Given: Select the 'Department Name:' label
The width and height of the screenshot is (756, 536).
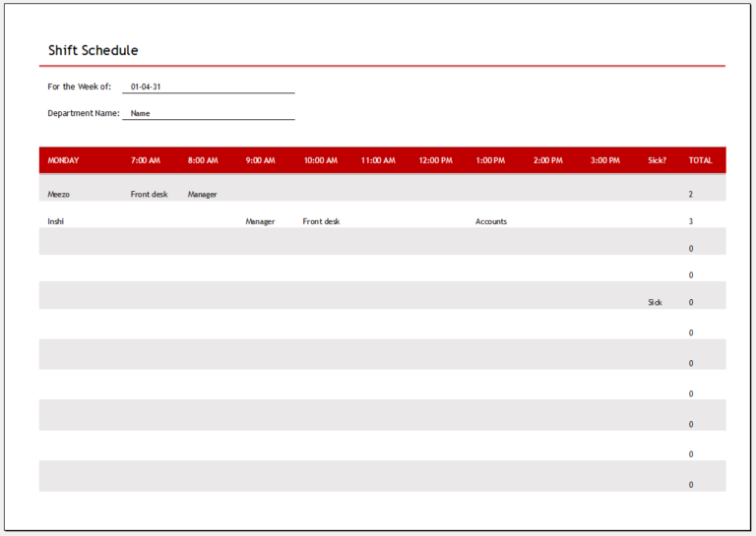Looking at the screenshot, I should coord(84,113).
